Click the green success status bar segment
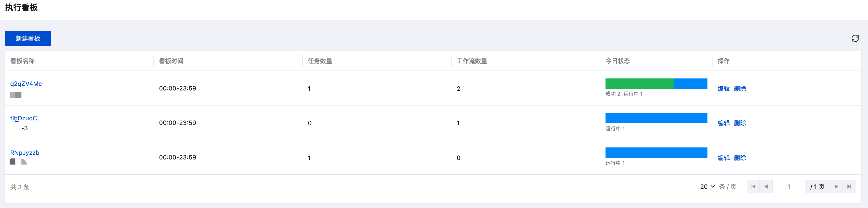This screenshot has height=208, width=868. pos(639,83)
